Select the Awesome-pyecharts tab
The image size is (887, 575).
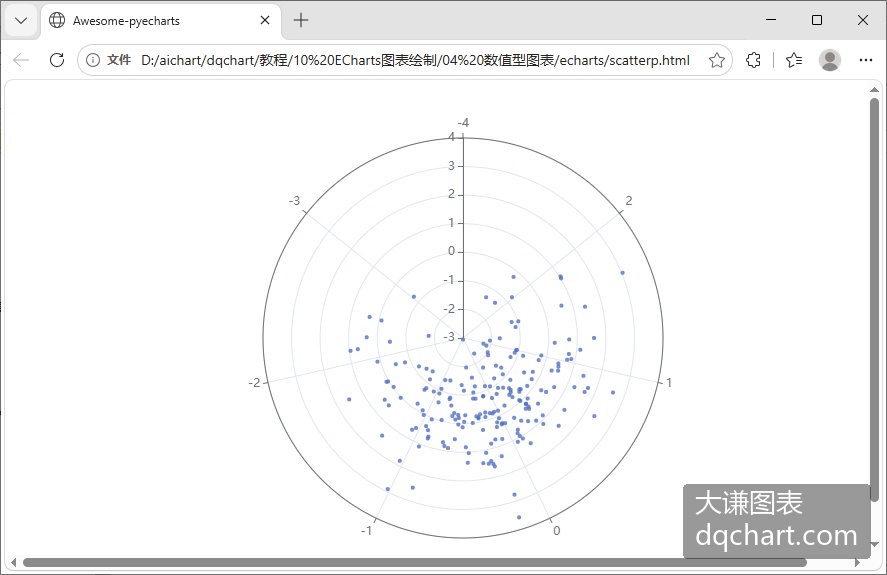point(160,21)
